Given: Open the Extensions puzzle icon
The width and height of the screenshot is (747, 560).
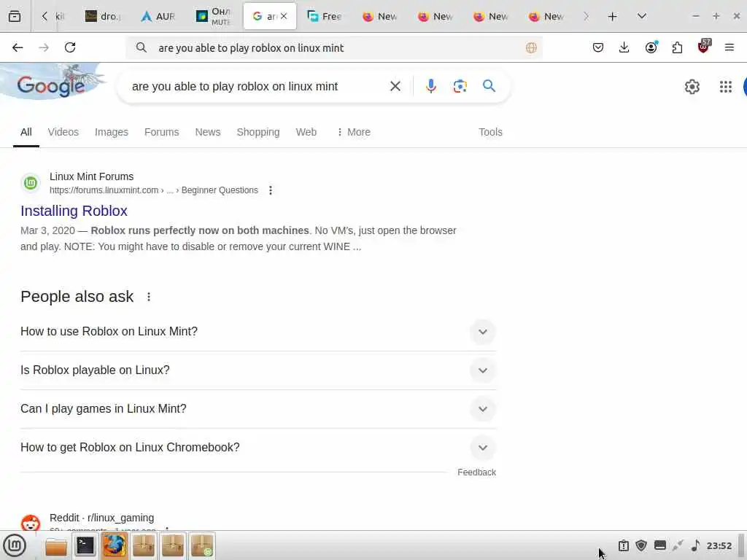Looking at the screenshot, I should click(x=677, y=47).
